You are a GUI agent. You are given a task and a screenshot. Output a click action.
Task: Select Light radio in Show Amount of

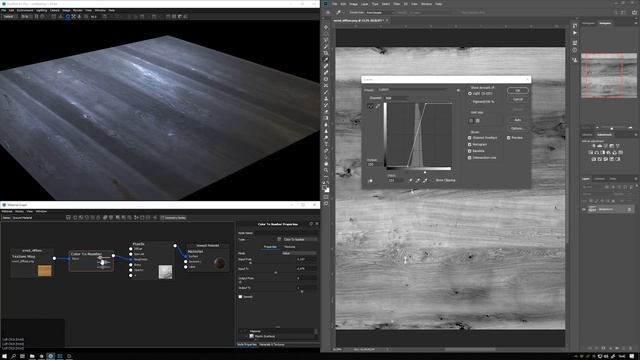click(470, 94)
